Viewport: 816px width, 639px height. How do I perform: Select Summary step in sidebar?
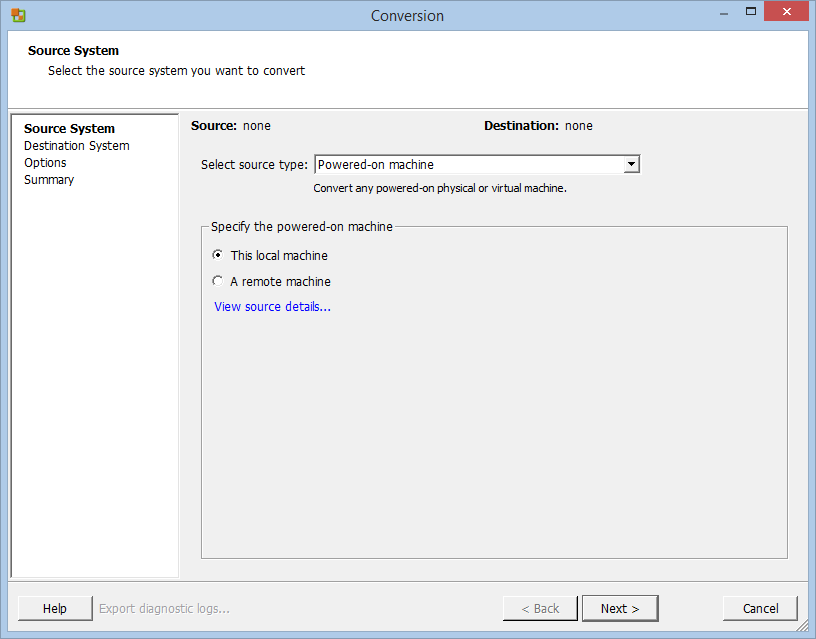pyautogui.click(x=49, y=180)
